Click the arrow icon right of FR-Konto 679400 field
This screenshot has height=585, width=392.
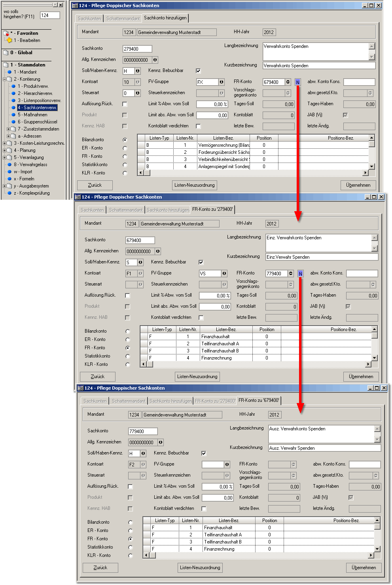288,82
